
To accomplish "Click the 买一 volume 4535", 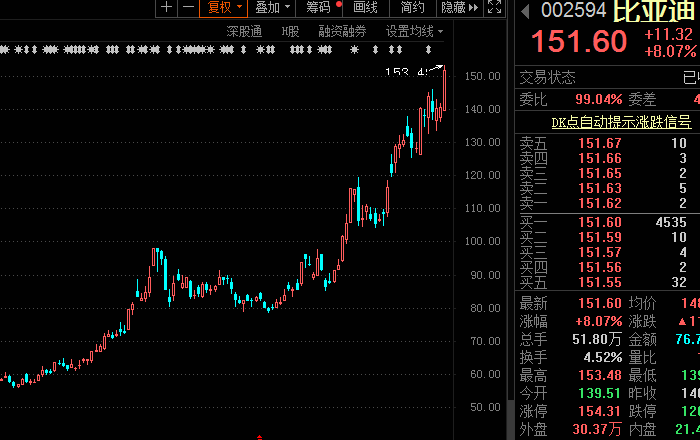I will click(671, 222).
